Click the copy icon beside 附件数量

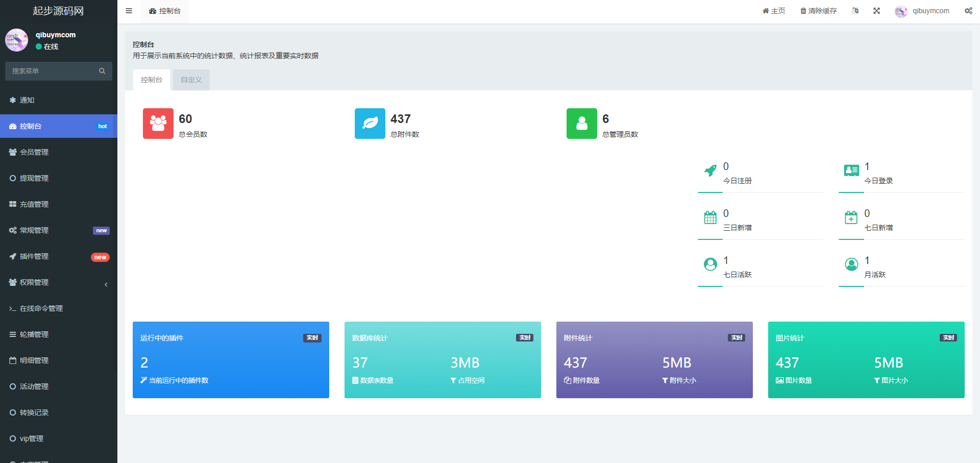(x=568, y=380)
